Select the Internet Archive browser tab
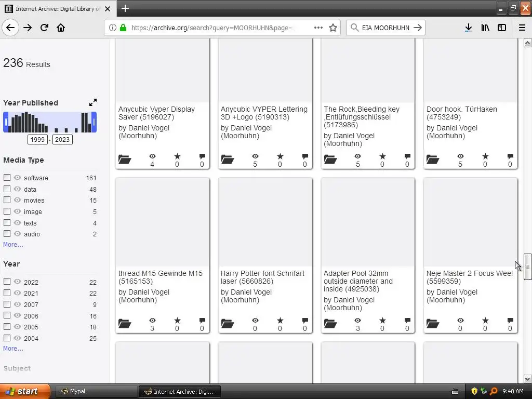The width and height of the screenshot is (532, 399). coord(58,9)
